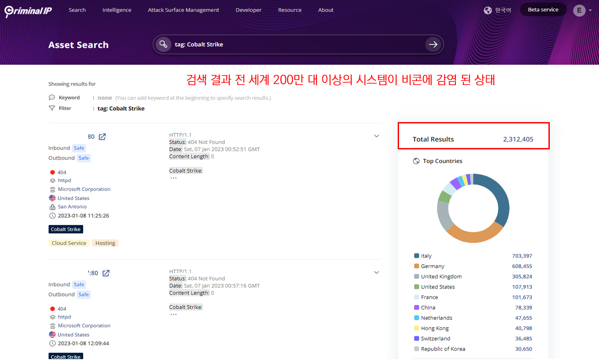
Task: Click the Top Countries globe icon
Action: pyautogui.click(x=416, y=161)
